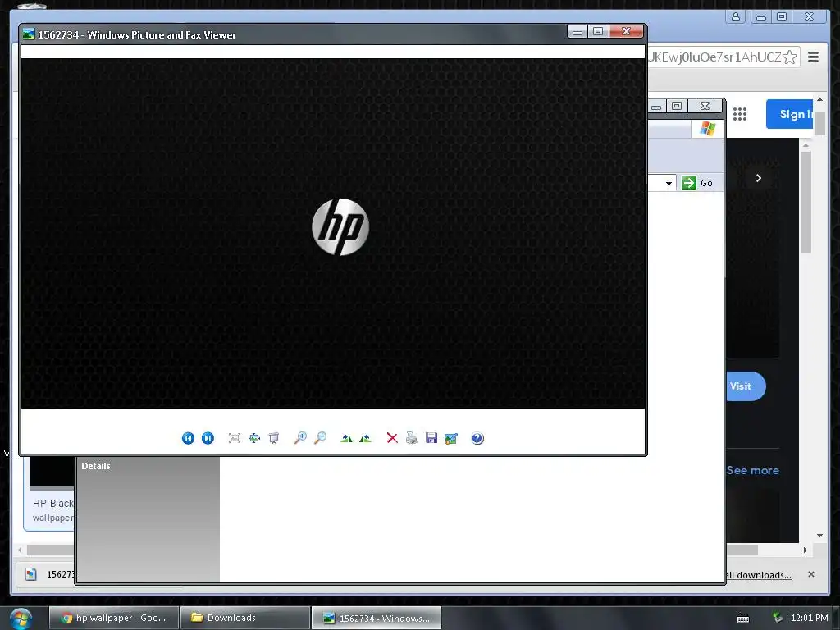Screen dimensions: 840x630
Task: Open the Windows Start button
Action: click(x=21, y=619)
